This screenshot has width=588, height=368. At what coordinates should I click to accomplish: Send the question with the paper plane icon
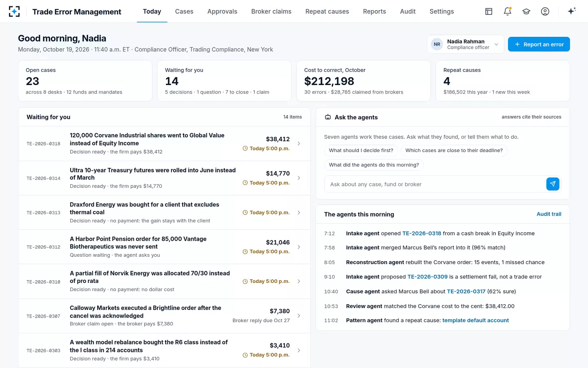(552, 184)
